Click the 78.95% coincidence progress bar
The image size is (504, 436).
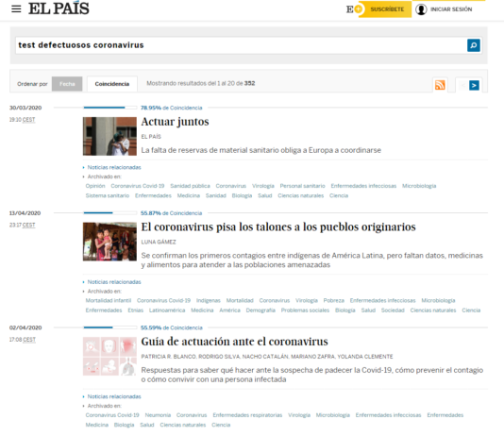click(109, 108)
